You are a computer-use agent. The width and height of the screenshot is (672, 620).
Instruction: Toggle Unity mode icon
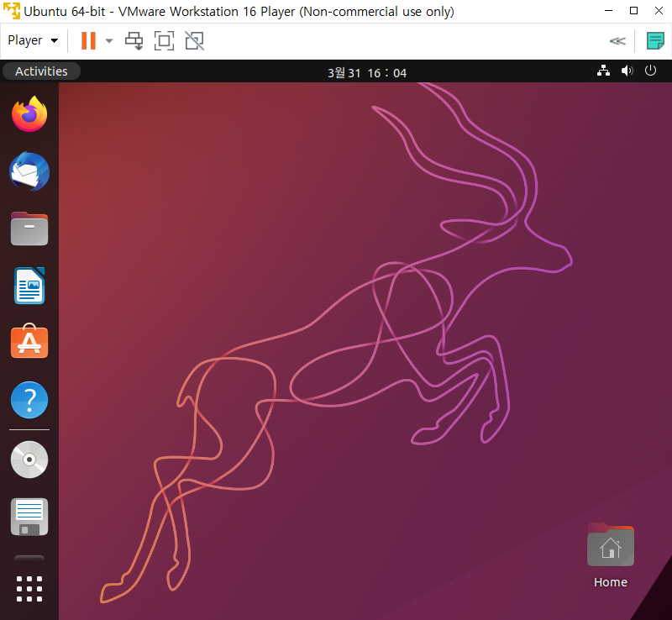coord(194,40)
